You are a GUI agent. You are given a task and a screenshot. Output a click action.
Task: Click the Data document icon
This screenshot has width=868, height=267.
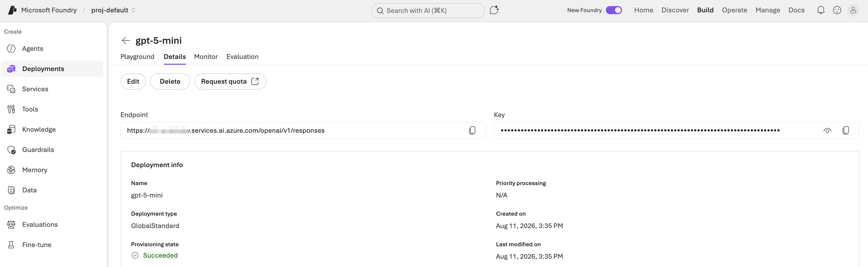click(11, 190)
